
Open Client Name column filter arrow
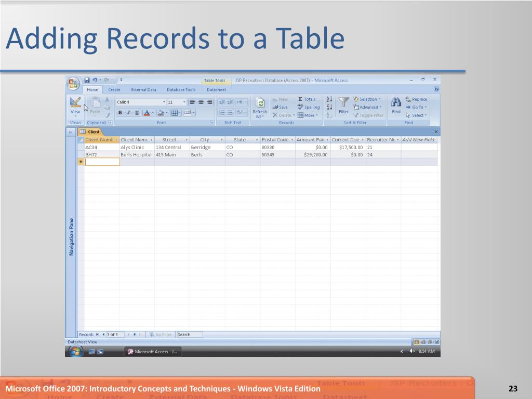point(151,140)
